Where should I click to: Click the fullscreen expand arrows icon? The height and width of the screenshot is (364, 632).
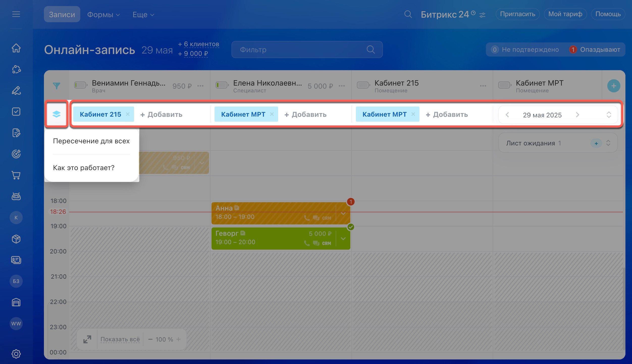87,339
